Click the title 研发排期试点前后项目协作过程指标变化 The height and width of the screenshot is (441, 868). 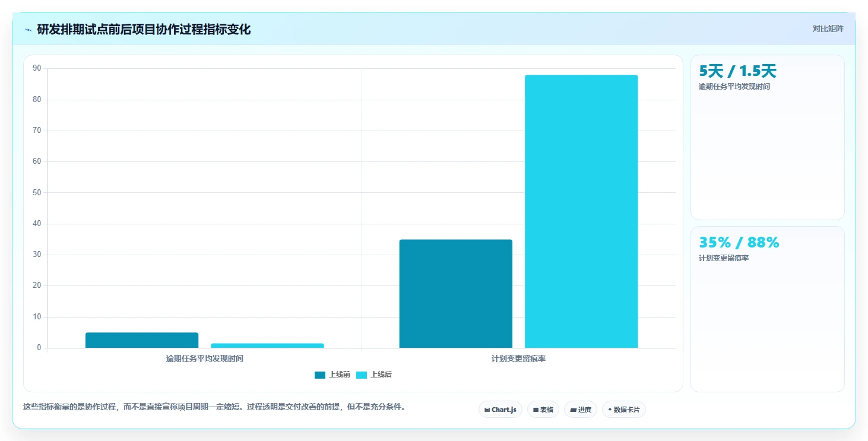point(144,30)
